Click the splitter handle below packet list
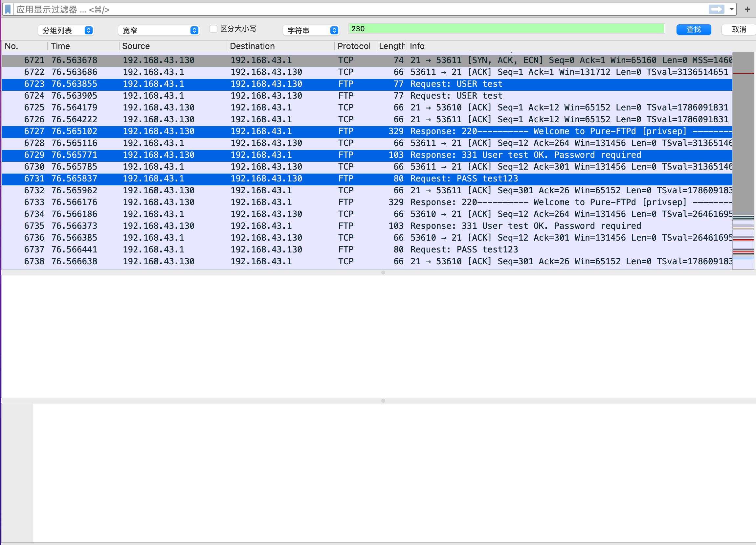756x545 pixels. click(x=383, y=272)
